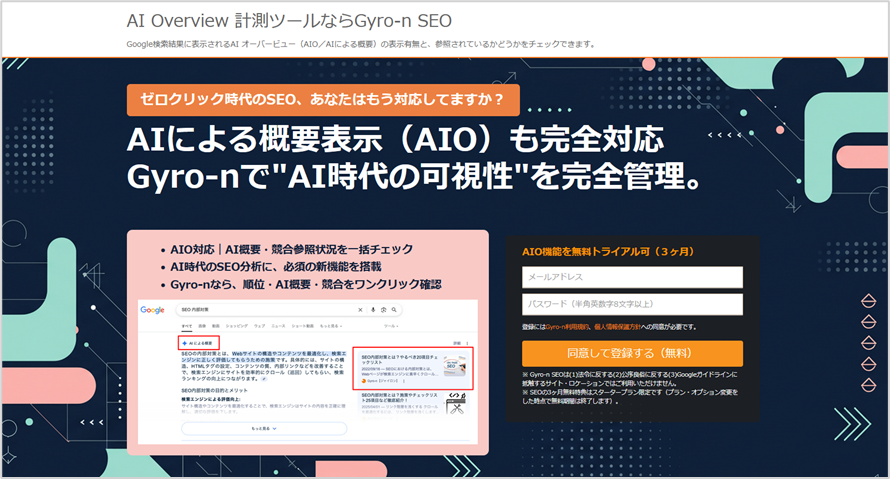The width and height of the screenshot is (890, 479).
Task: Click the AIO機能を無料トライアル可（3ヶ月） heading
Action: [608, 251]
